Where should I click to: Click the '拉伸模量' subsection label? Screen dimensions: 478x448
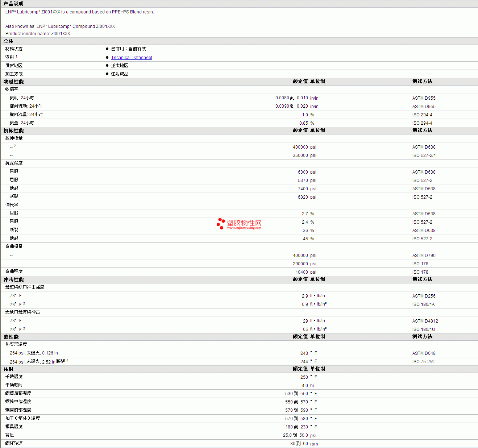click(14, 138)
